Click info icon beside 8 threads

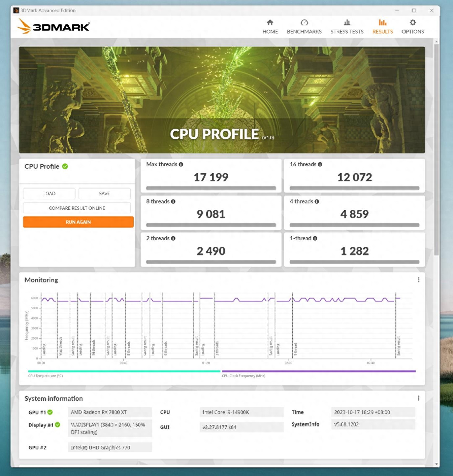[x=173, y=202]
